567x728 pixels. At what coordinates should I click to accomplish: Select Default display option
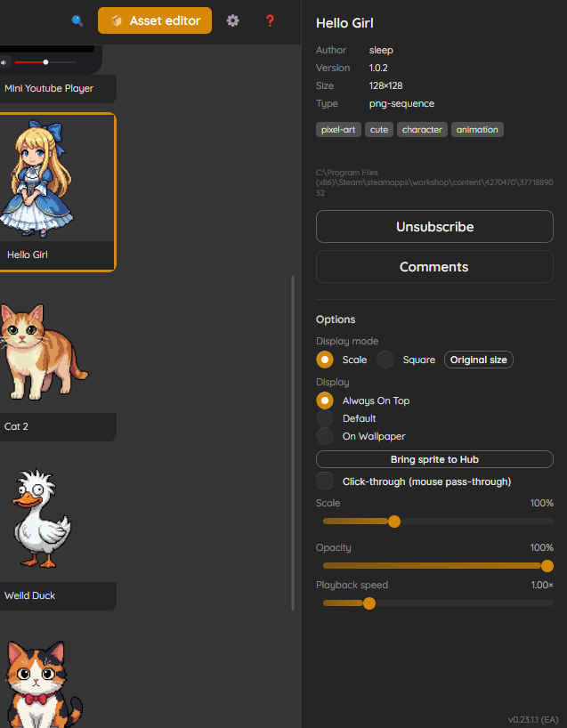(x=325, y=418)
